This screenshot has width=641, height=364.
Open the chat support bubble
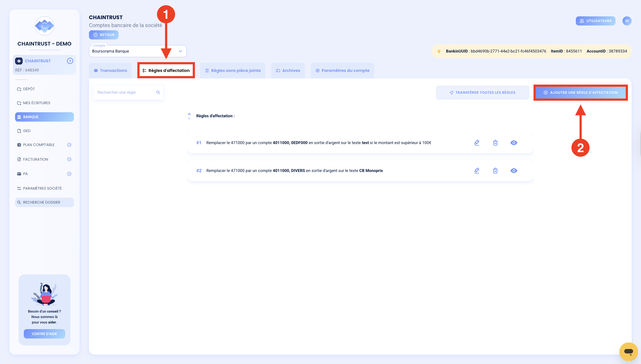[x=629, y=352]
